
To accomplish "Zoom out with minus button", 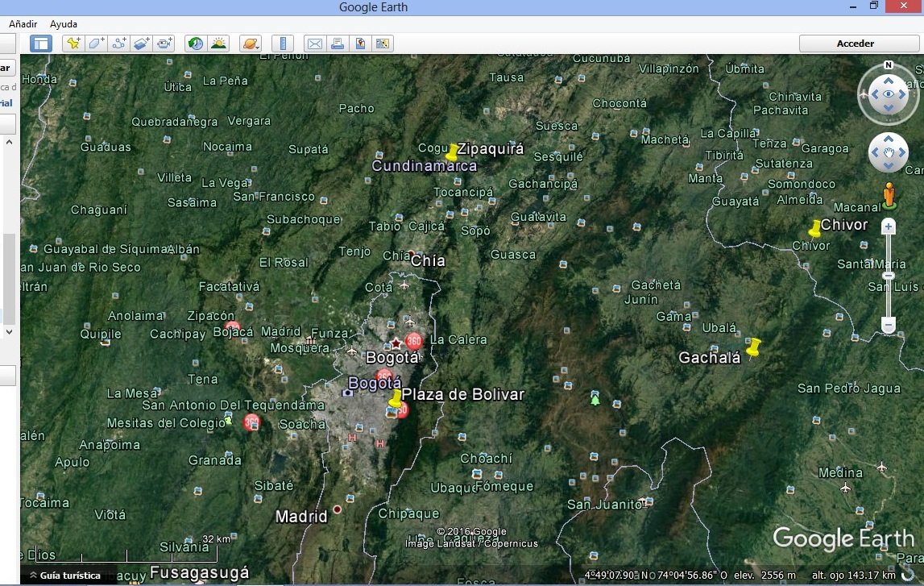I will 888,324.
